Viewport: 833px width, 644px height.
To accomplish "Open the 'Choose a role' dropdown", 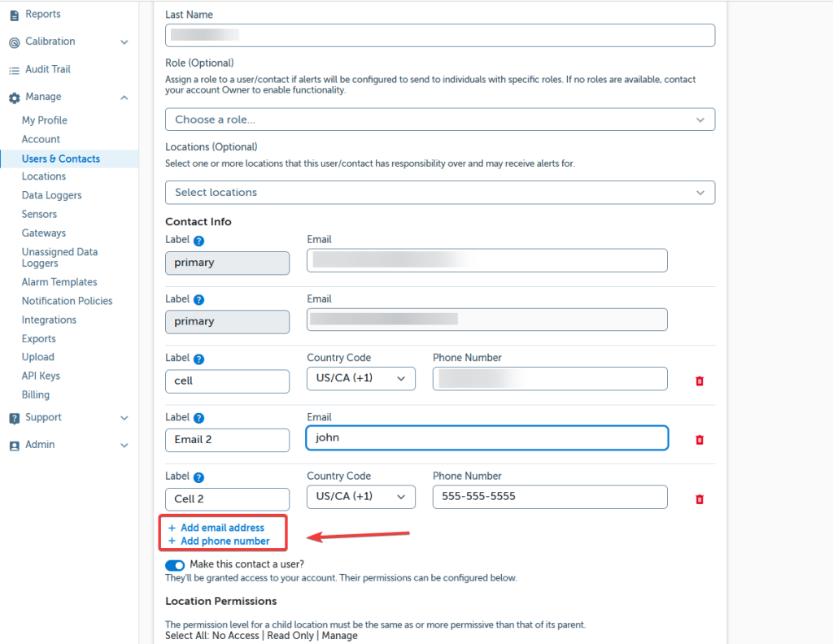I will click(439, 120).
